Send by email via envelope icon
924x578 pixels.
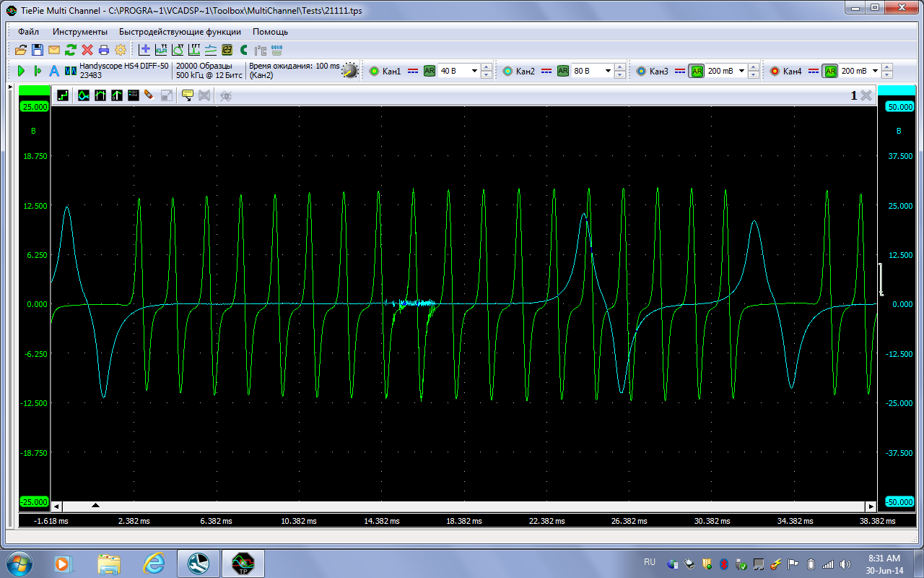click(x=54, y=50)
